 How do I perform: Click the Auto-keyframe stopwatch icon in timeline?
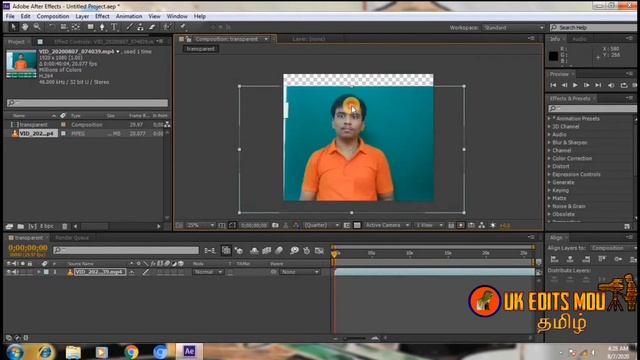(x=307, y=251)
